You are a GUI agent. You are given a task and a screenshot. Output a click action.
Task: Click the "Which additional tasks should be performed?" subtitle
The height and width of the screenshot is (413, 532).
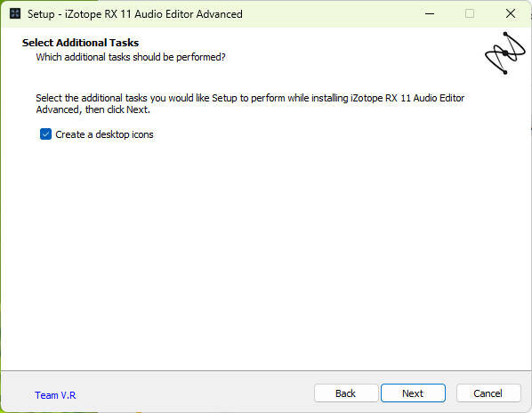pyautogui.click(x=131, y=57)
